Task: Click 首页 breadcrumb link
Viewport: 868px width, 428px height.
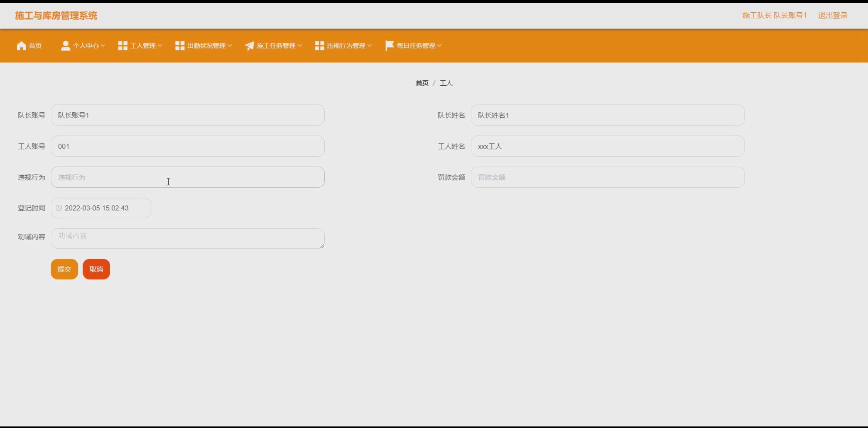Action: click(x=422, y=83)
